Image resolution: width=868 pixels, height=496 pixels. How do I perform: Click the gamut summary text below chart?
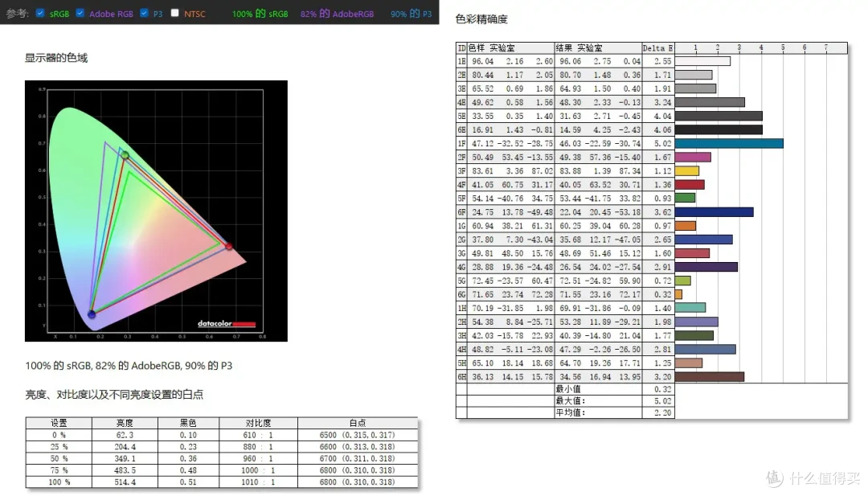tap(129, 365)
